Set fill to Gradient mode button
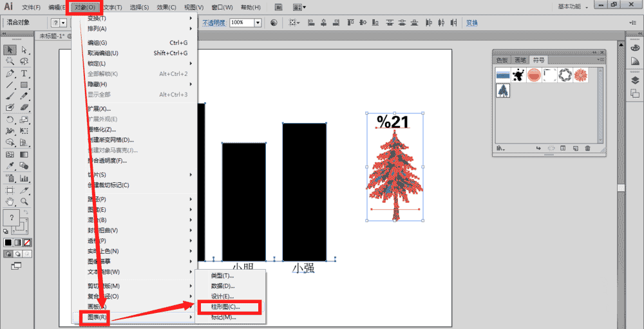The width and height of the screenshot is (644, 329). click(17, 242)
